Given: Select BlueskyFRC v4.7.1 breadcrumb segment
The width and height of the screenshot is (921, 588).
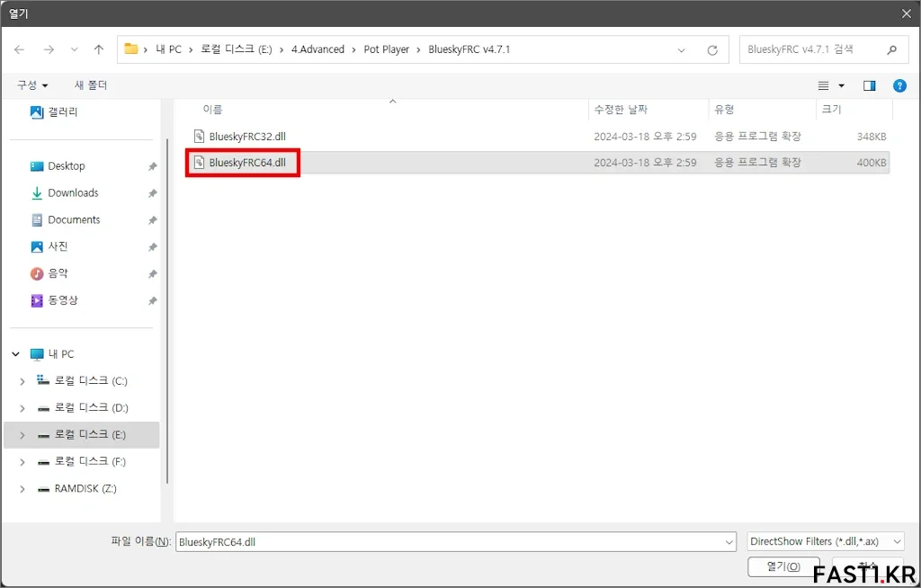Looking at the screenshot, I should pos(469,49).
